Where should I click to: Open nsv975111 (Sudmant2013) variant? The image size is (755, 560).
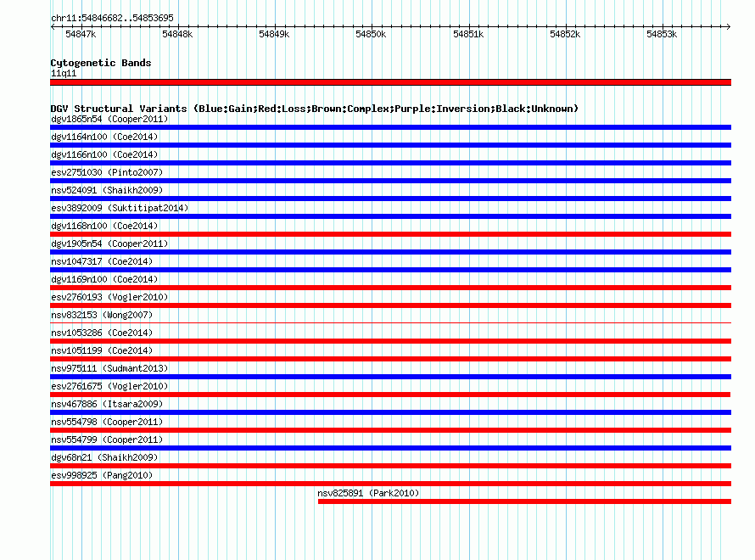(x=109, y=368)
